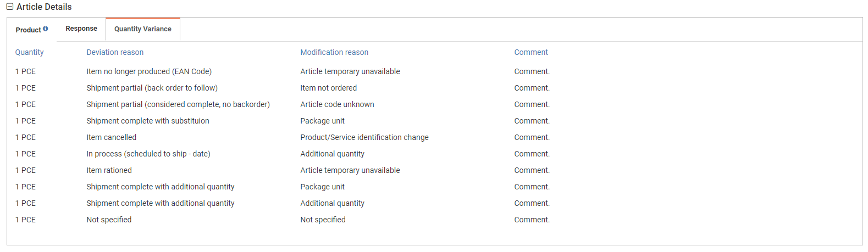The height and width of the screenshot is (252, 868).
Task: Click 'Item not ordered' modification reason
Action: 328,88
